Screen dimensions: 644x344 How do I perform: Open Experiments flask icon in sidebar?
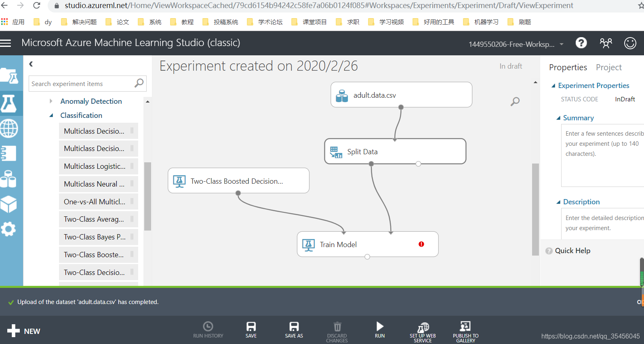(9, 103)
